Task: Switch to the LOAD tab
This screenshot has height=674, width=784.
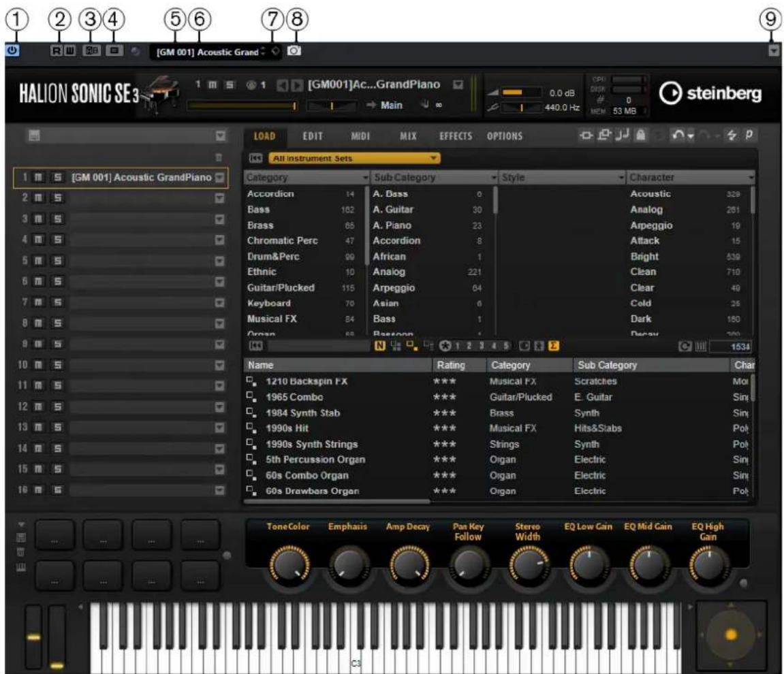Action: coord(264,136)
